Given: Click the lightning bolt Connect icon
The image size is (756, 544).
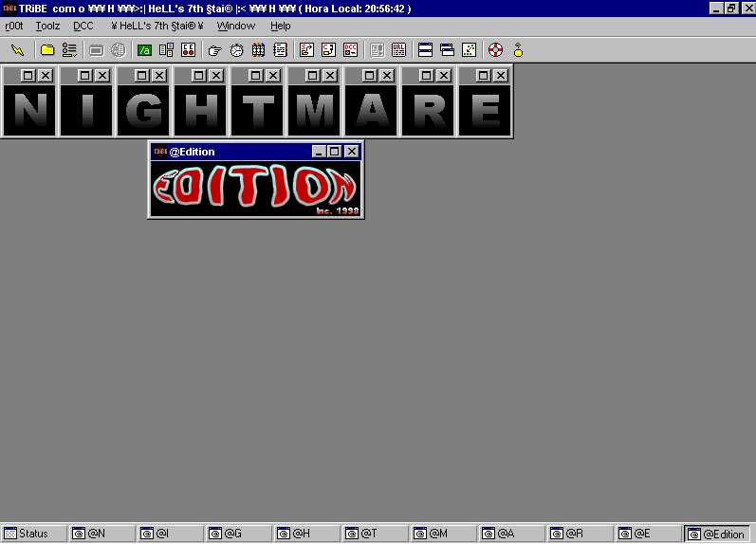Looking at the screenshot, I should click(x=17, y=50).
